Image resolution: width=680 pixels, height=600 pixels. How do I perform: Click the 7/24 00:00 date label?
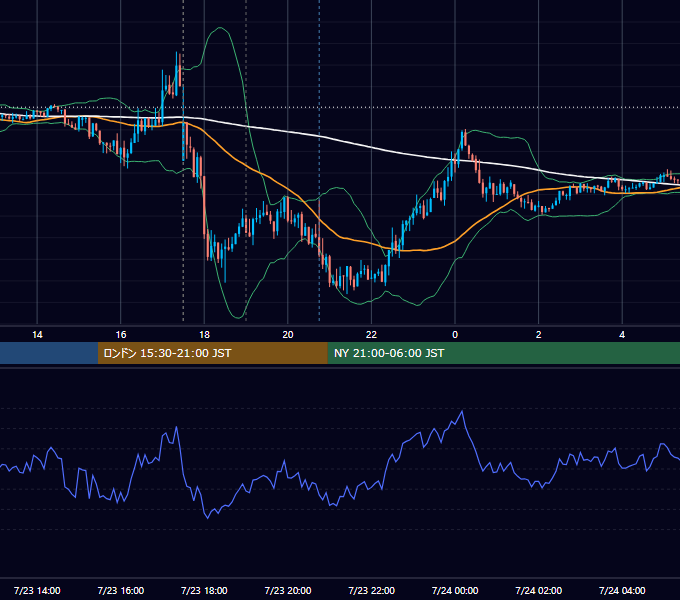455,590
